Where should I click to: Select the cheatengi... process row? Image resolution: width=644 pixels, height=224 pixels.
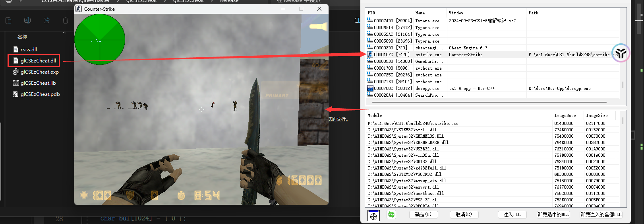[493, 48]
